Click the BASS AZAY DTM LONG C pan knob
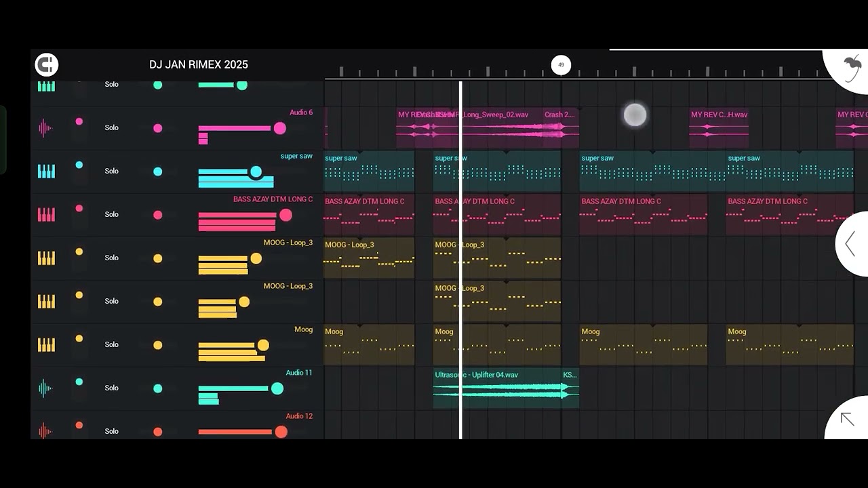The width and height of the screenshot is (868, 488). 158,215
